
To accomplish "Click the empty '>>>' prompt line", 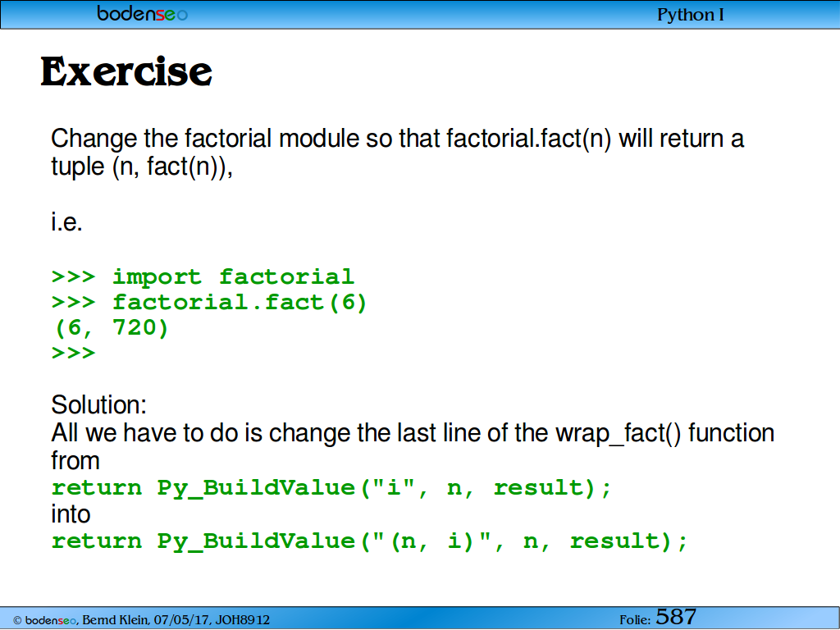I will (73, 353).
